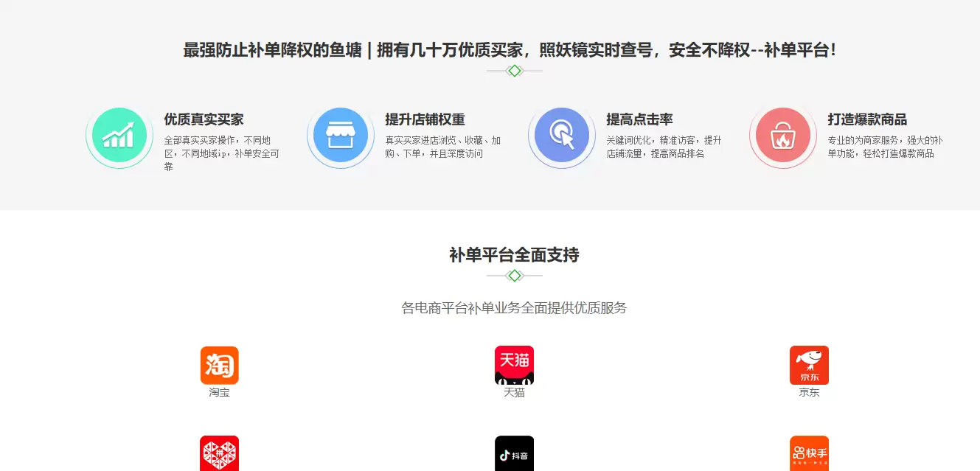Click the 提升店铺权重 heading
The width and height of the screenshot is (980, 471).
[425, 119]
